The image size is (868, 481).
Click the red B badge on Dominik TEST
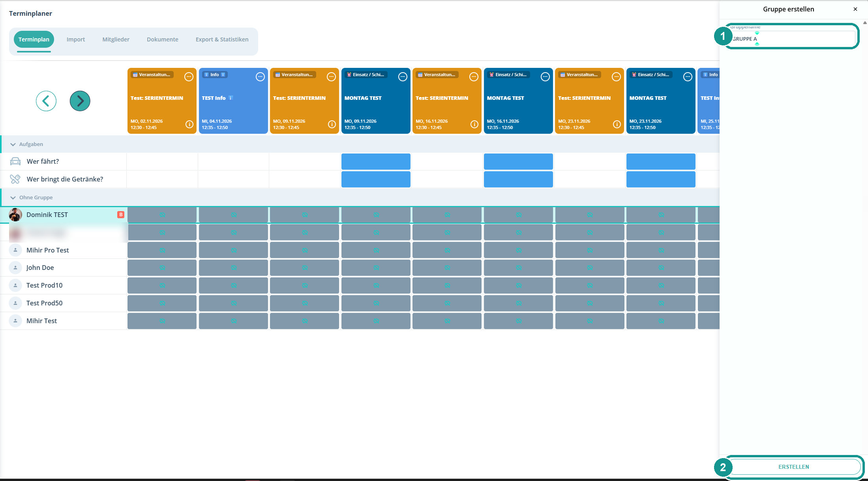pyautogui.click(x=121, y=215)
